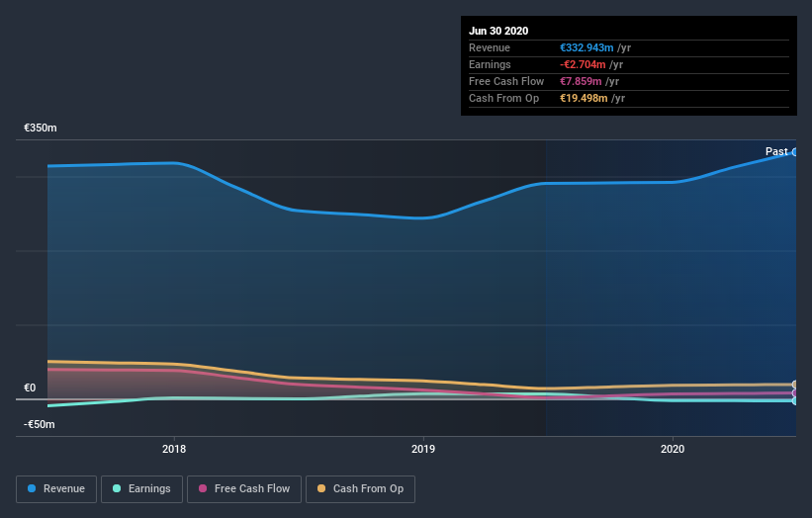Click the Revenue row label in tooltip
Screen dimensions: 812x518
tap(490, 47)
